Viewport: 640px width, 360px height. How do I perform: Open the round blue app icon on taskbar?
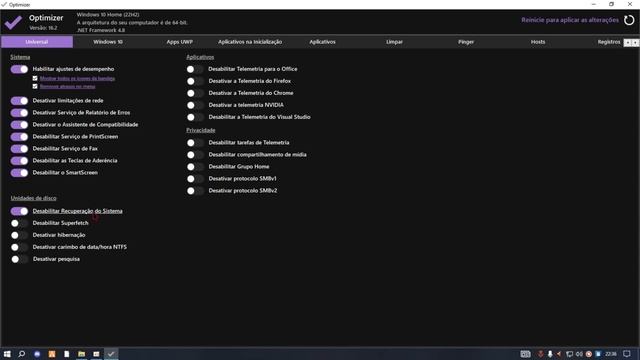coord(37,354)
